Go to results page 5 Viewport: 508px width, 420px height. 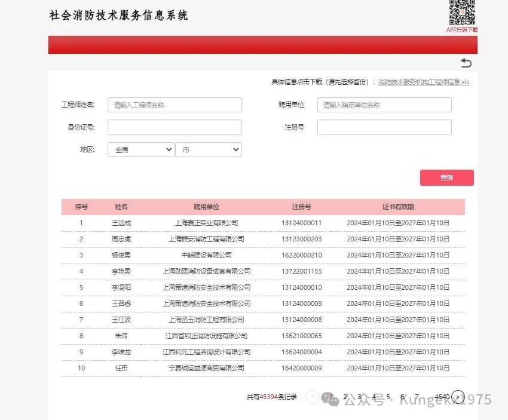click(x=388, y=396)
